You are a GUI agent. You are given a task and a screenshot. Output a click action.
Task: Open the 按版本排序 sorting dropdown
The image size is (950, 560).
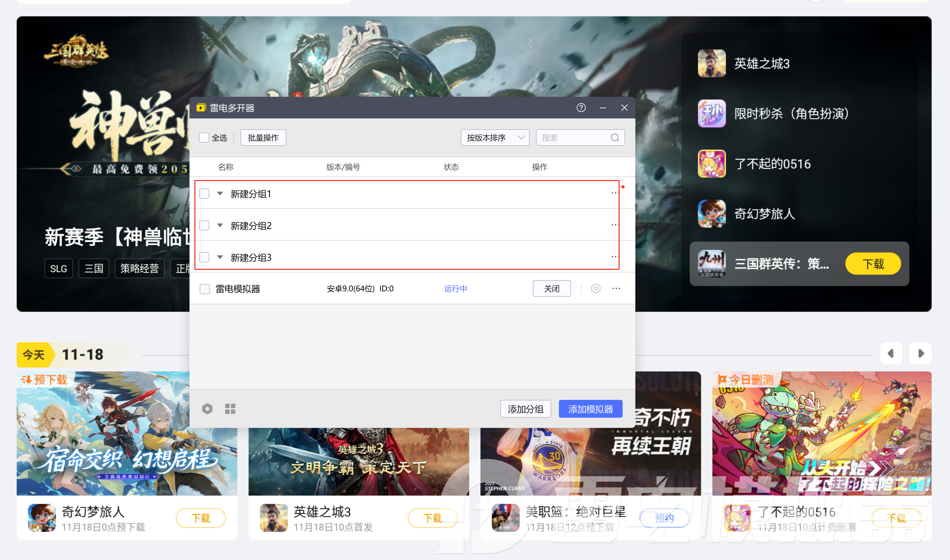(495, 137)
